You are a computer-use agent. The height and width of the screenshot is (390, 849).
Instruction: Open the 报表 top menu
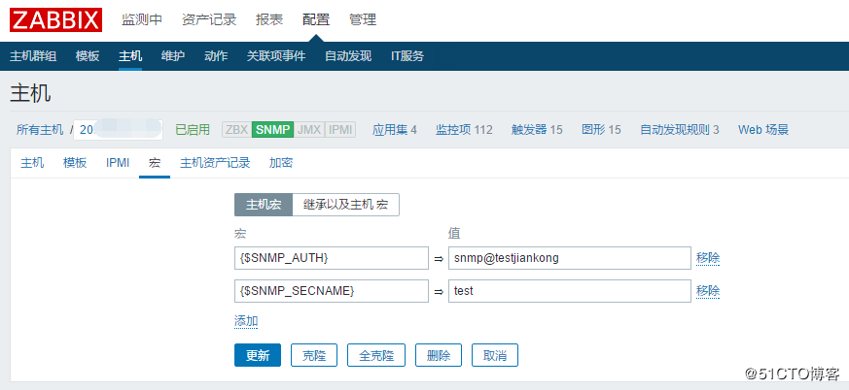pyautogui.click(x=269, y=20)
